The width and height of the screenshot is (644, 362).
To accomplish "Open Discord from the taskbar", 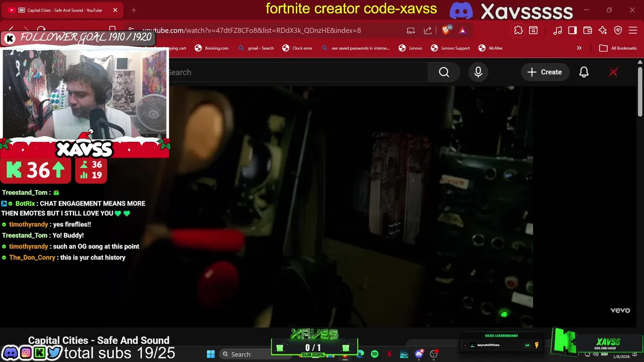I will 419,354.
